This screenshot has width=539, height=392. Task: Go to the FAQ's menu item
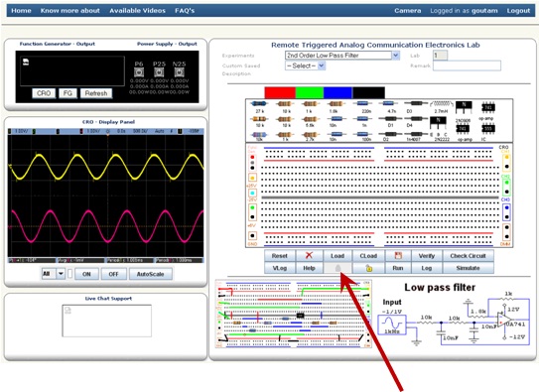tap(185, 11)
